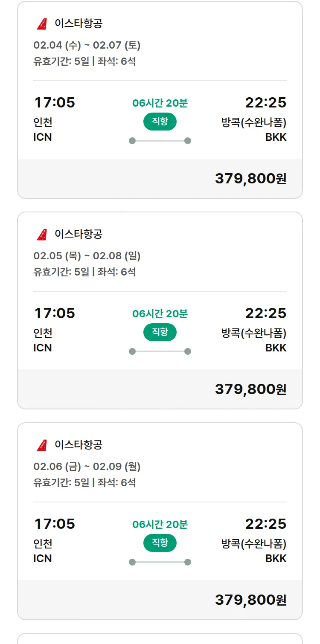Screen dimensions: 320x644
Task: Click 22:25 arrival time on 02.05 flight
Action: [265, 313]
